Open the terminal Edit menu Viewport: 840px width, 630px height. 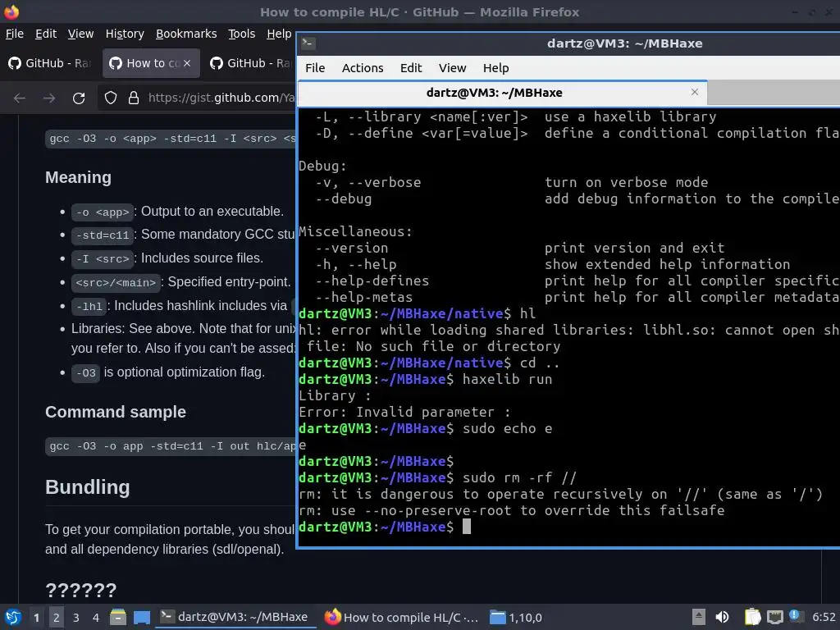[411, 68]
